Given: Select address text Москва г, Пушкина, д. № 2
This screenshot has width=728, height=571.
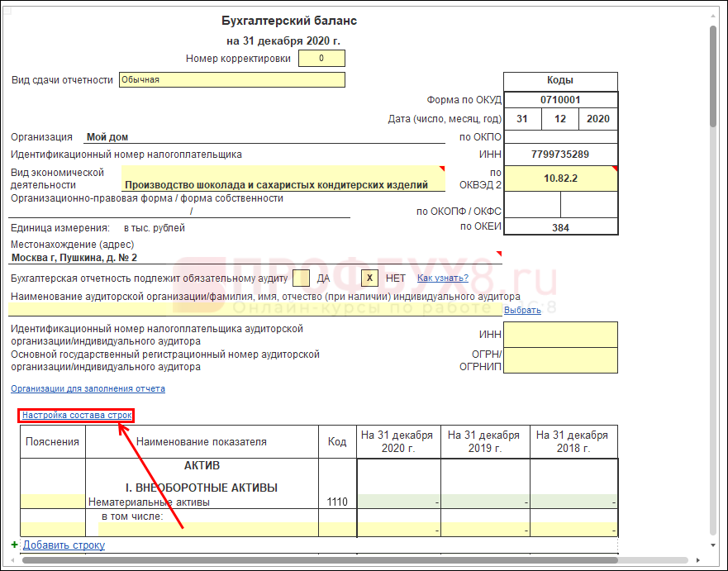Looking at the screenshot, I should tap(74, 258).
